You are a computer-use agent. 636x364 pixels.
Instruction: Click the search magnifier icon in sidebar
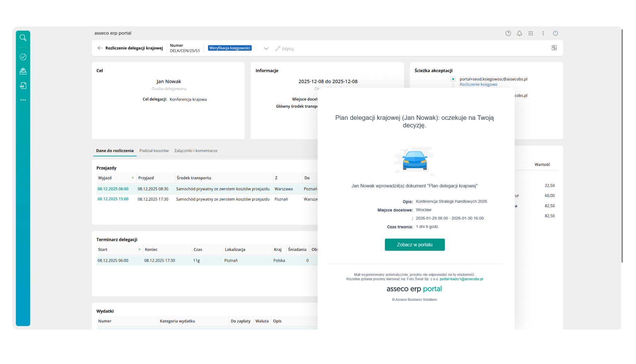[23, 38]
